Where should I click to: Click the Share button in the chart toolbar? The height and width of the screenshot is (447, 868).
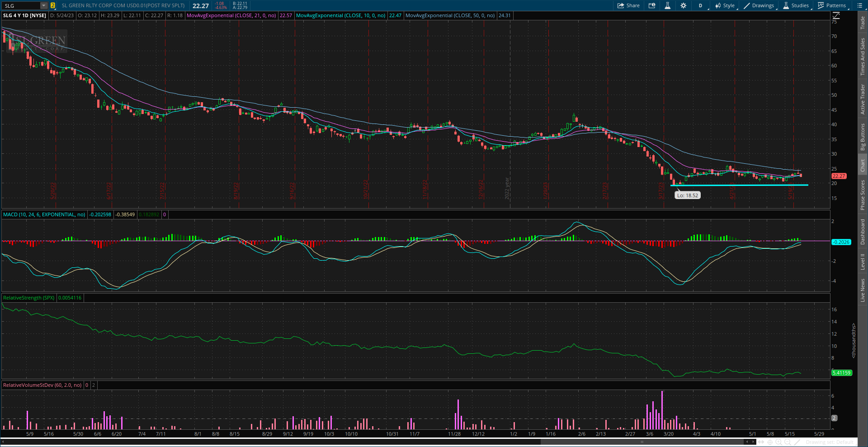[628, 5]
